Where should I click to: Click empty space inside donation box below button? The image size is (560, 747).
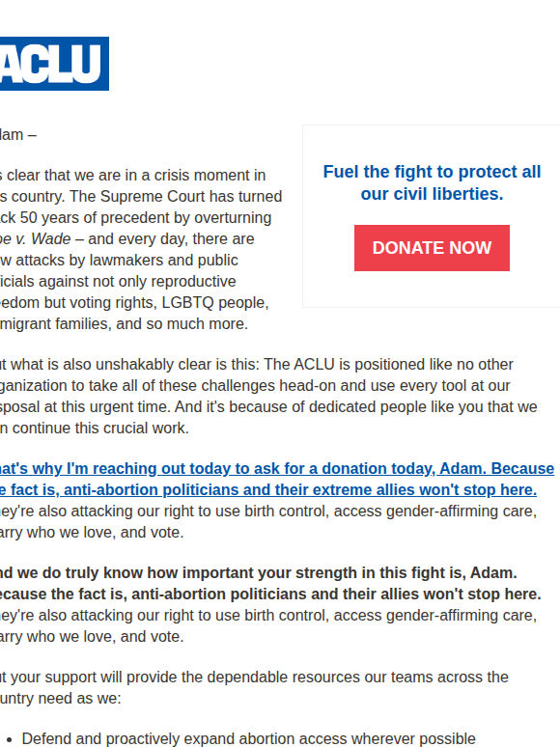coord(432,290)
